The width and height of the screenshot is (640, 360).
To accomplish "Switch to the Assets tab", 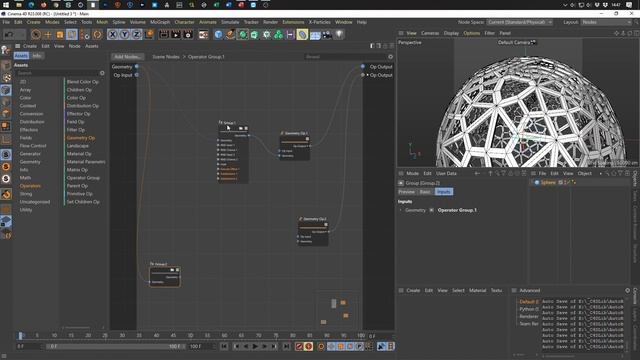I will (x=21, y=56).
